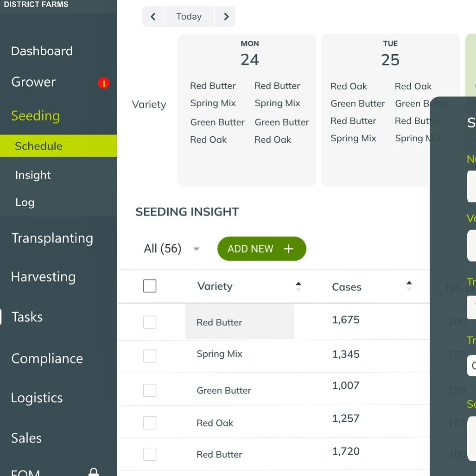Click Green Butter in the table
Screen dimensions: 476x476
[x=224, y=390]
